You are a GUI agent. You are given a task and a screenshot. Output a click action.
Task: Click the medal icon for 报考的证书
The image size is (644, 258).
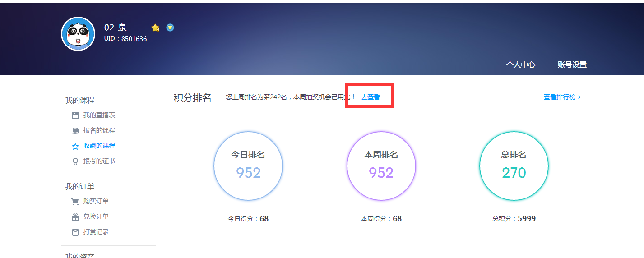tap(75, 161)
